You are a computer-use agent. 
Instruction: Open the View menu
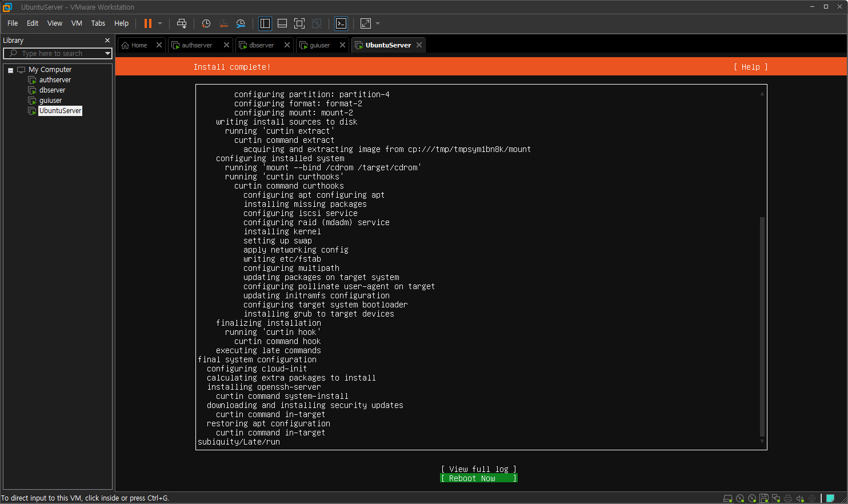(55, 23)
